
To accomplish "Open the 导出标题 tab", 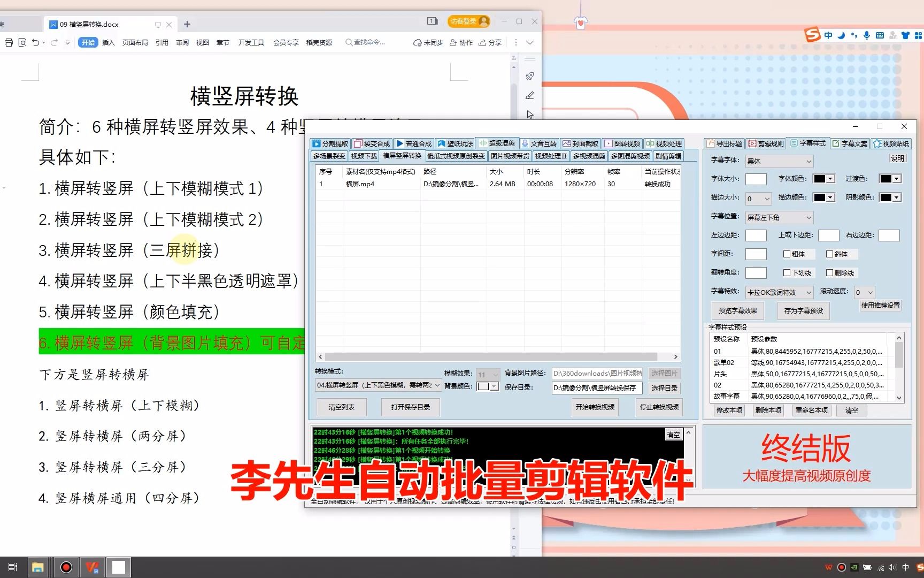I will tap(725, 143).
